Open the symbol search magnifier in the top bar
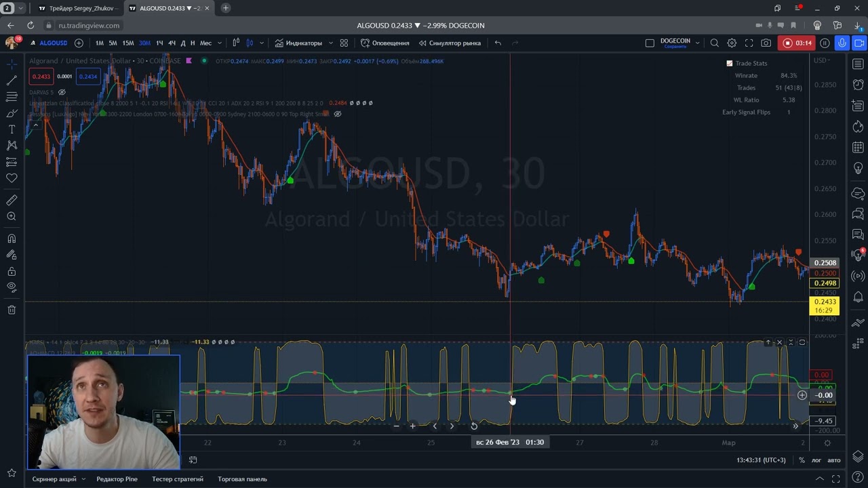 (x=714, y=43)
